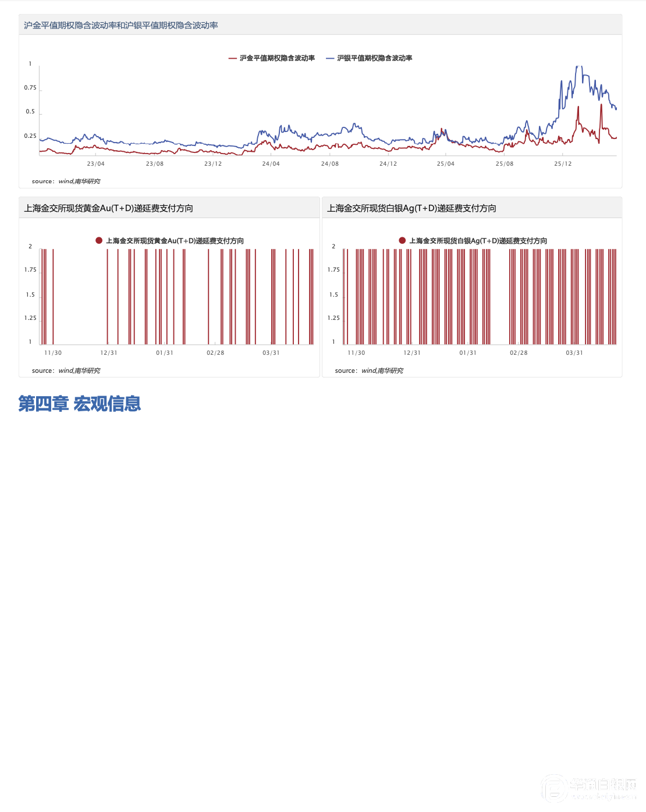This screenshot has height=812, width=646.
Task: Click the 第四章 宏观信息 heading
Action: coord(80,404)
